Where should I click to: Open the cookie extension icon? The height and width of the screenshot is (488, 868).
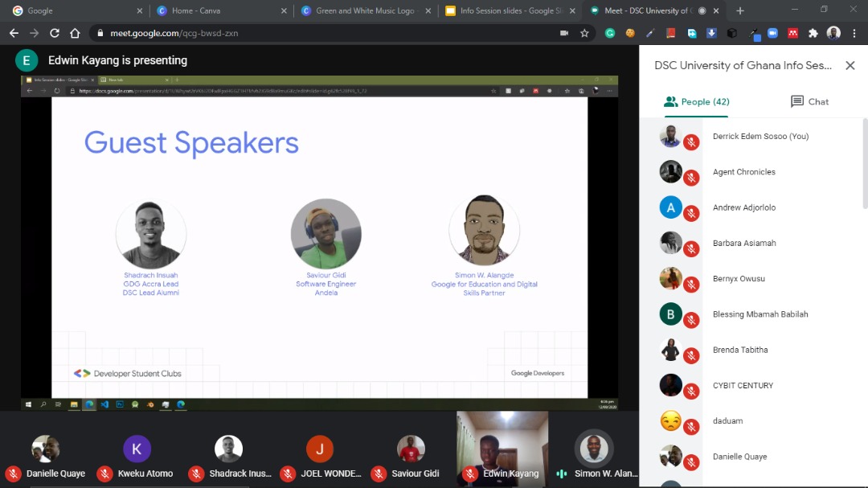coord(630,33)
